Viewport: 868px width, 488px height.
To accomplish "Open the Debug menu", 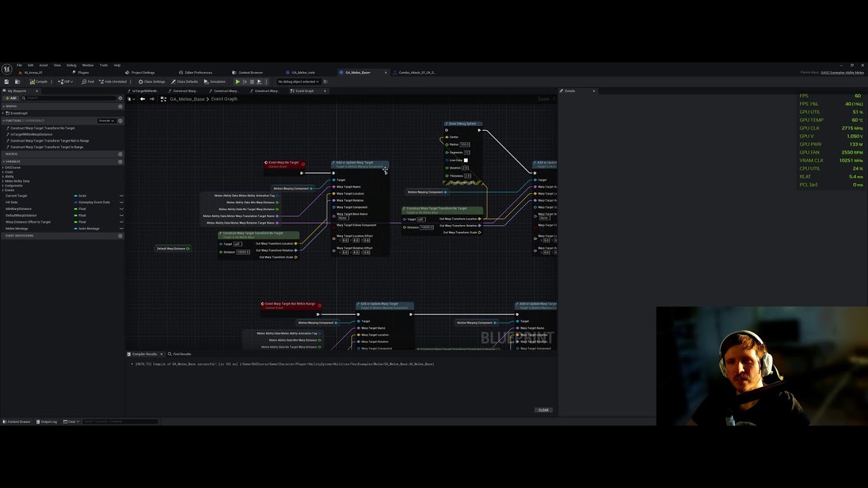I will [71, 65].
